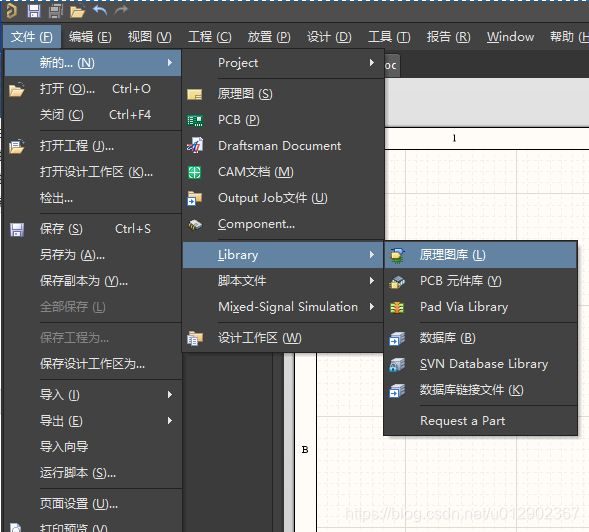The width and height of the screenshot is (589, 532).
Task: Click the Undo arrow icon
Action: pos(100,11)
